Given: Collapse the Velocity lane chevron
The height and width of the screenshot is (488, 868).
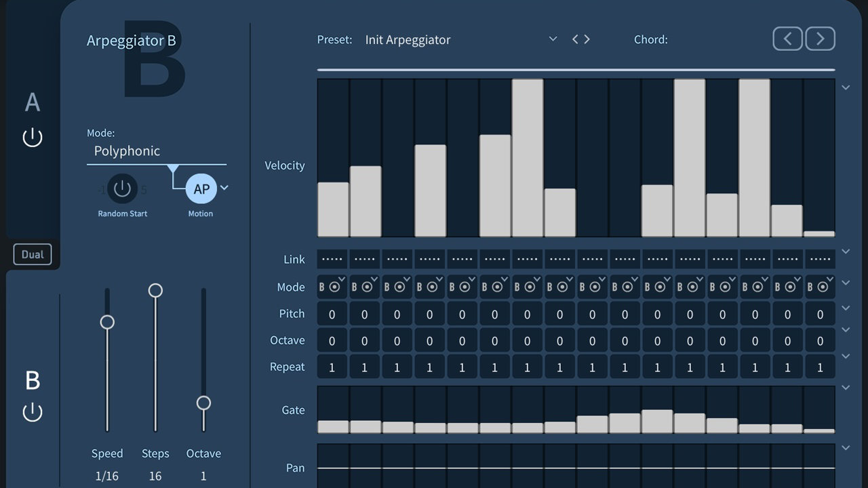Looking at the screenshot, I should (846, 87).
